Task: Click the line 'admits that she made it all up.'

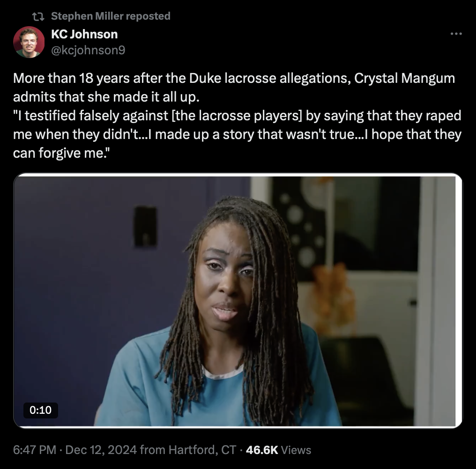Action: (106, 97)
